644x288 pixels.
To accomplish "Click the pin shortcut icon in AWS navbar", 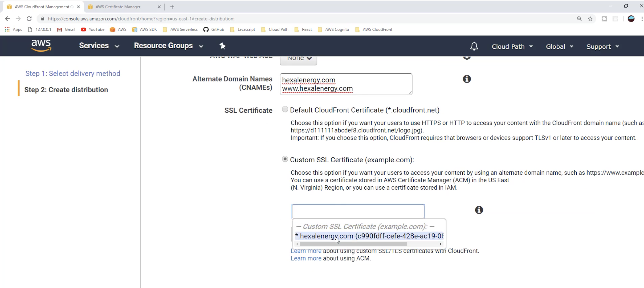I will (222, 46).
